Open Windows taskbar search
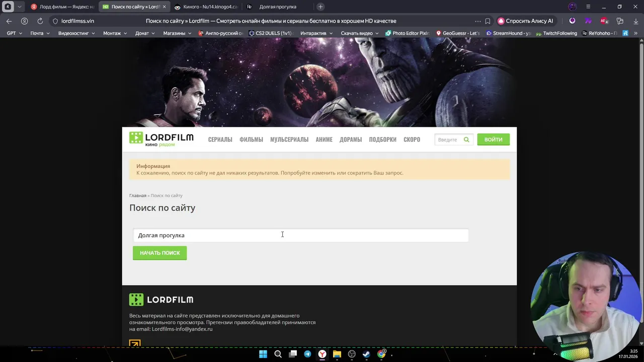The width and height of the screenshot is (644, 362). tap(278, 354)
